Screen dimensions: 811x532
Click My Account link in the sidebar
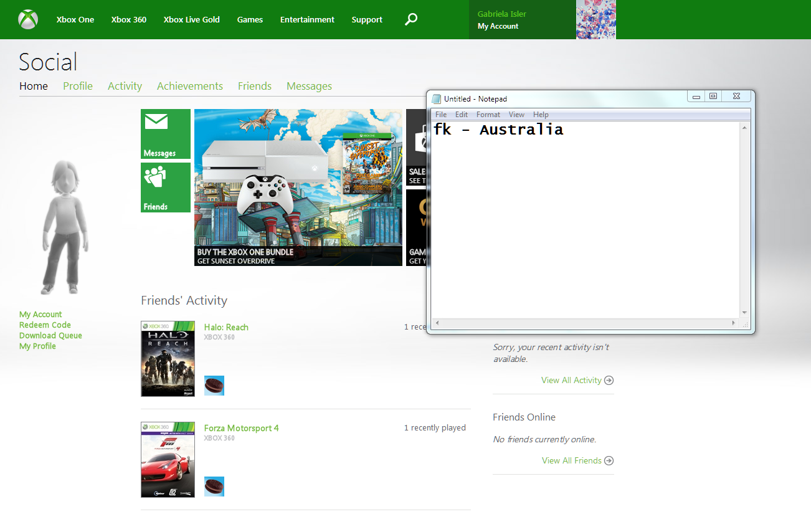40,315
